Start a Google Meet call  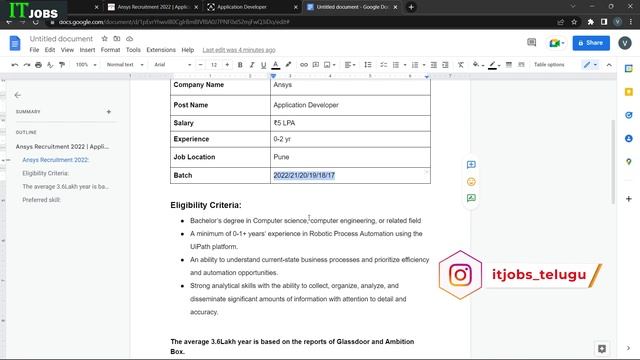point(557,43)
